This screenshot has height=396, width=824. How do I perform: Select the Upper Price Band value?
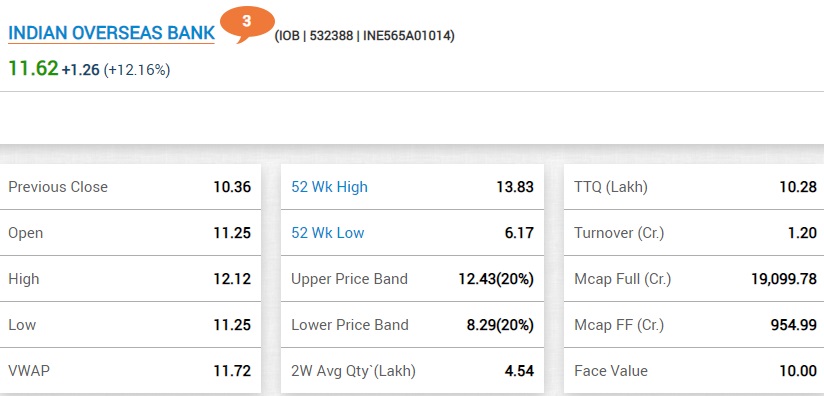[x=496, y=279]
